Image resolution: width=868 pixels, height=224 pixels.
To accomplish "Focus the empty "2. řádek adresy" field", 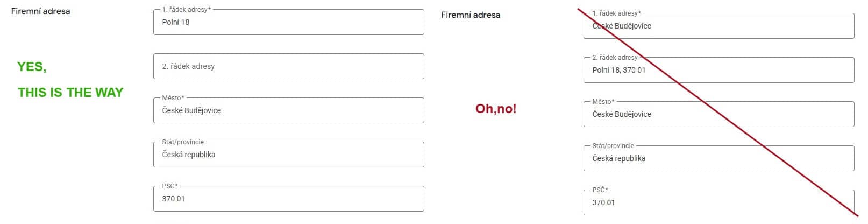I will point(288,66).
